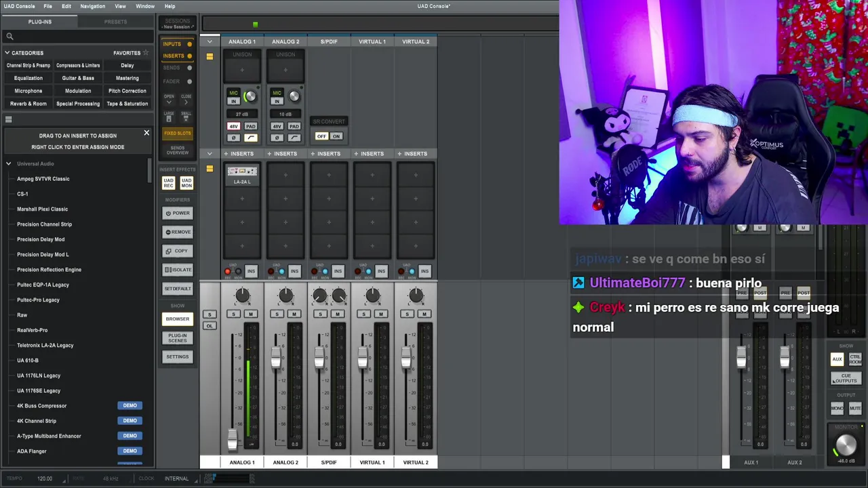Open the LA-2A L plug-in in Analog 1

(x=242, y=175)
